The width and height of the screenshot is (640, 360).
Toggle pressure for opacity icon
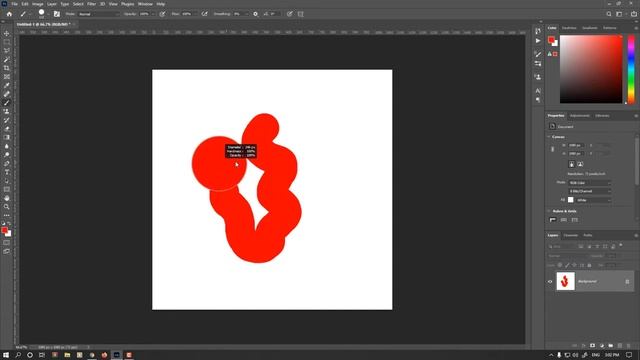(x=162, y=14)
